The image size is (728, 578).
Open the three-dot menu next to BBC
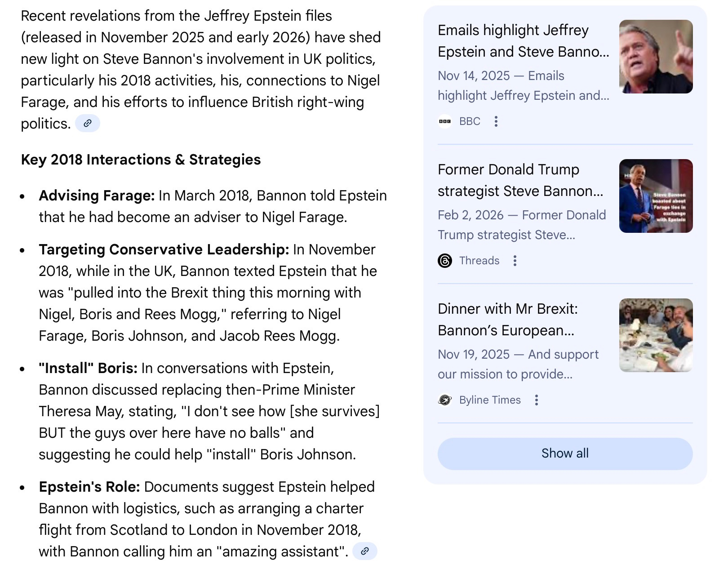click(496, 121)
